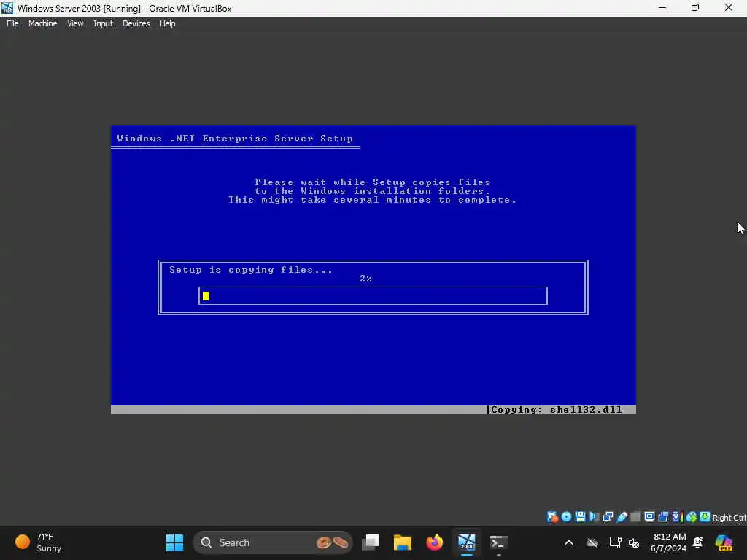
Task: Open the Devices menu
Action: click(136, 23)
